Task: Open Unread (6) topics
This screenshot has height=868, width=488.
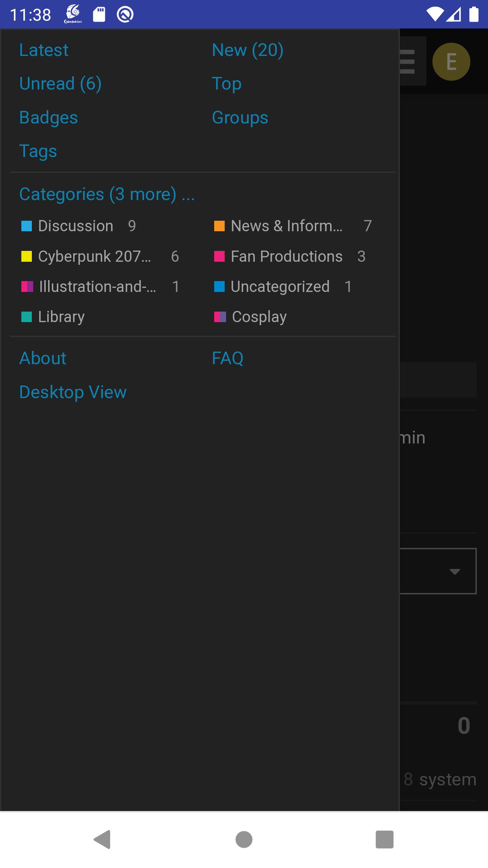Action: 60,84
